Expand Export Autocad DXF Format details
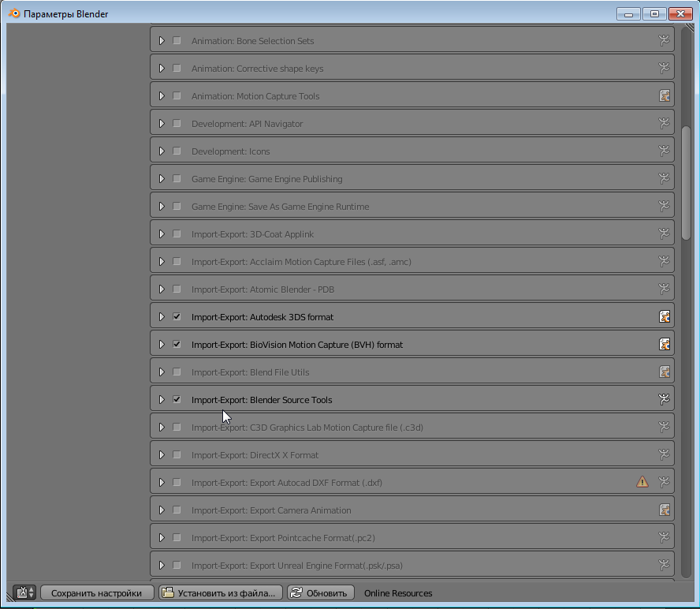Screen dimensions: 700x609 tap(162, 482)
